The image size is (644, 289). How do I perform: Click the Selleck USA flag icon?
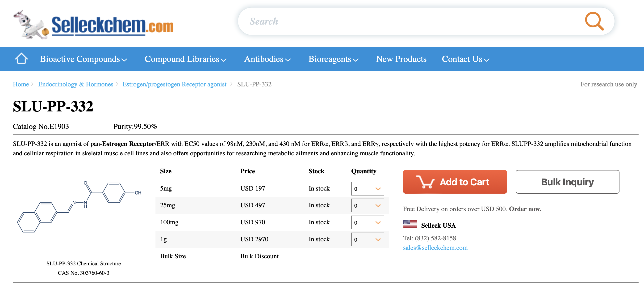[x=410, y=223]
